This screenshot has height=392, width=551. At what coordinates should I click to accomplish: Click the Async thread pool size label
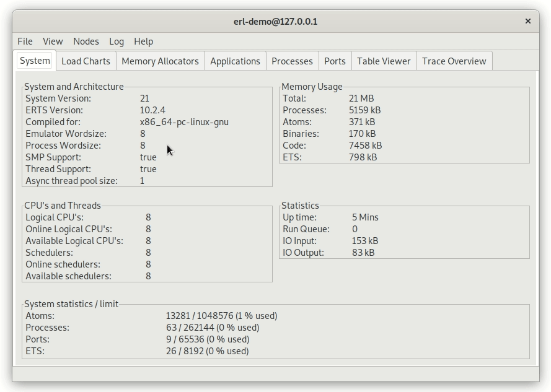[72, 181]
